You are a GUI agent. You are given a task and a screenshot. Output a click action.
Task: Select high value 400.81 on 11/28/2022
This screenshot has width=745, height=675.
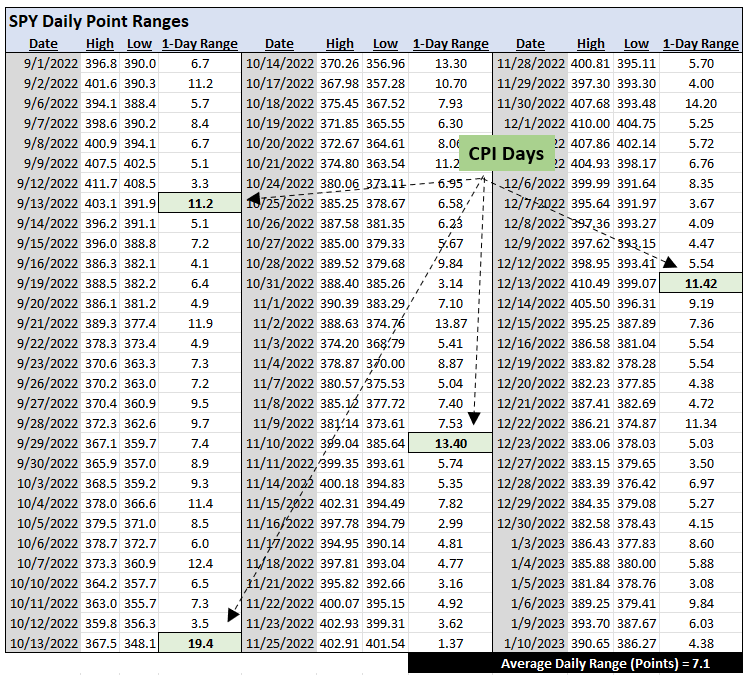590,63
